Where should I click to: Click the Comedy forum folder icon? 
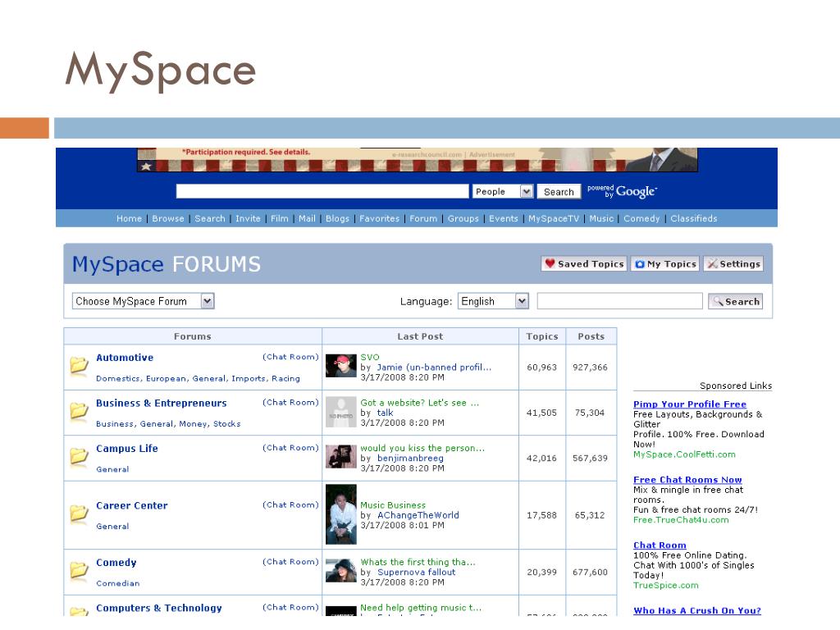[80, 570]
